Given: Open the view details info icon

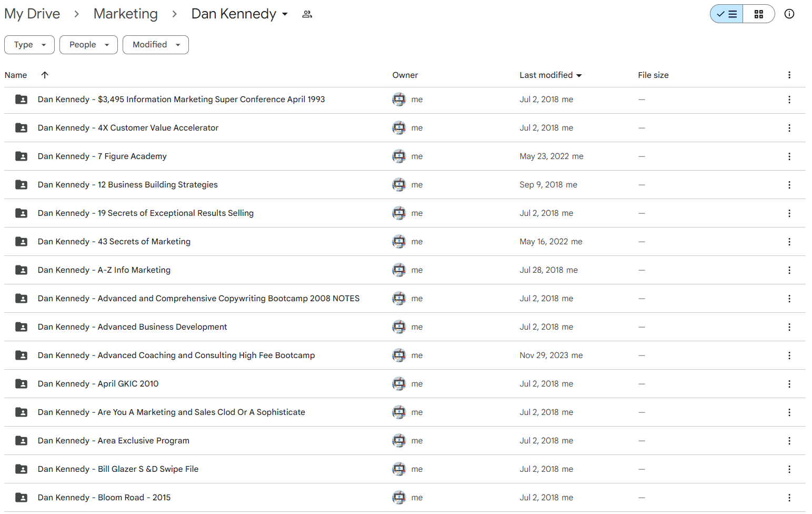Looking at the screenshot, I should click(x=789, y=14).
